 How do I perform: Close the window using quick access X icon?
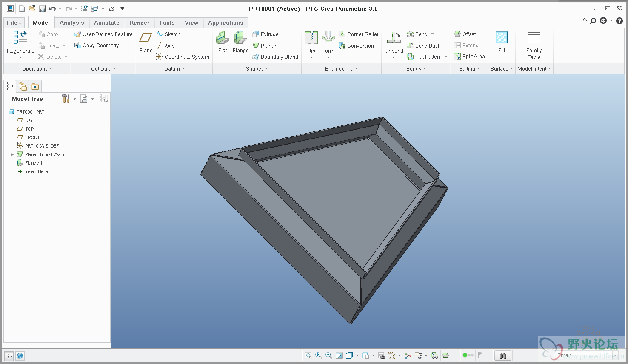tap(111, 9)
